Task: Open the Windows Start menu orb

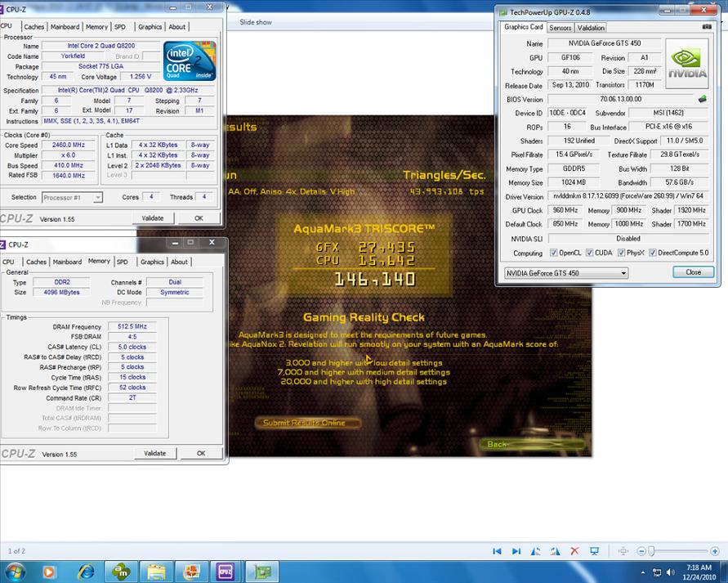Action: (x=15, y=572)
